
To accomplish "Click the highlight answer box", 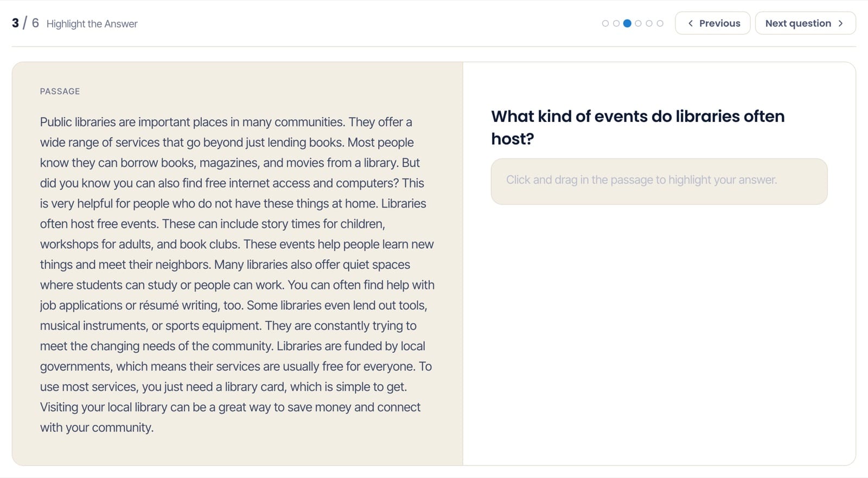I will [659, 181].
